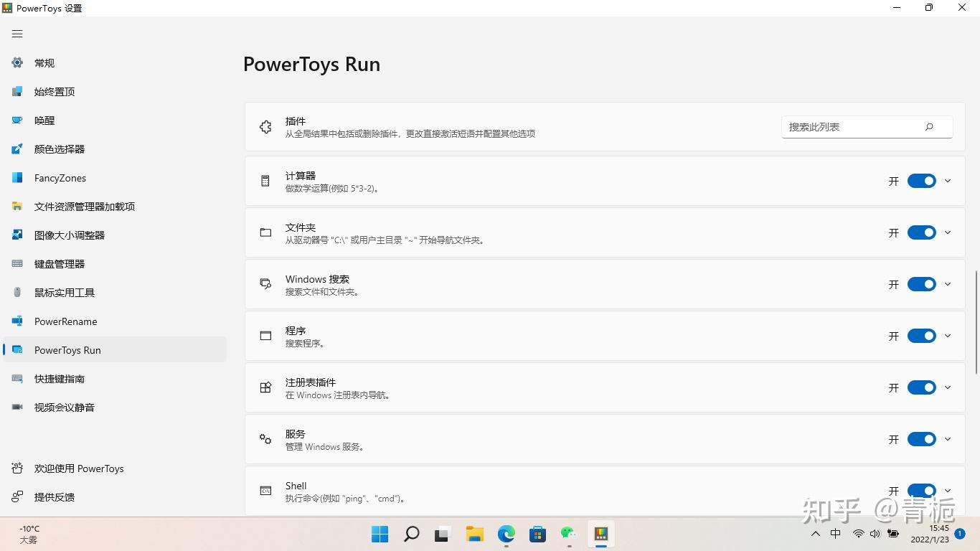This screenshot has height=551, width=980.
Task: Open 欢迎使用 PowerToys welcome page
Action: click(79, 468)
